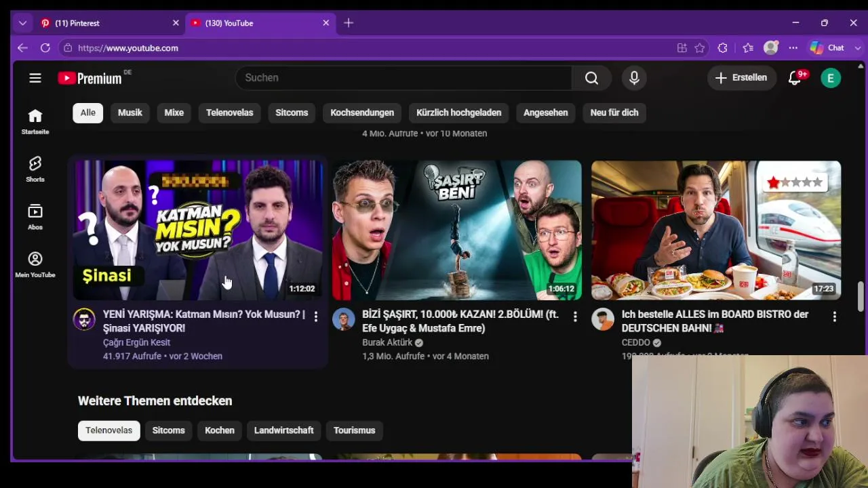Screen dimensions: 868x488
Task: Select the Tourismus topic chip
Action: [x=355, y=430]
